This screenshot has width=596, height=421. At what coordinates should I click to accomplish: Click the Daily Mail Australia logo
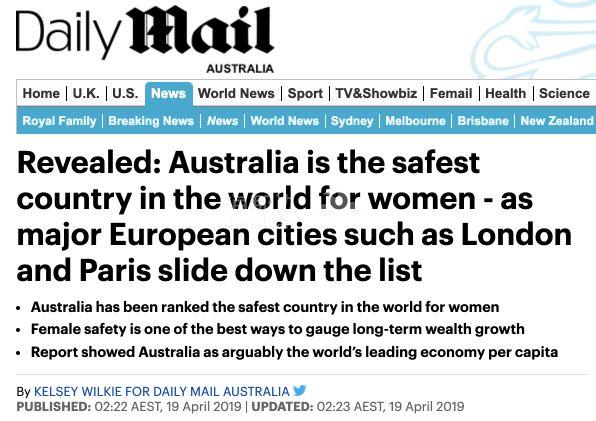coord(145,39)
